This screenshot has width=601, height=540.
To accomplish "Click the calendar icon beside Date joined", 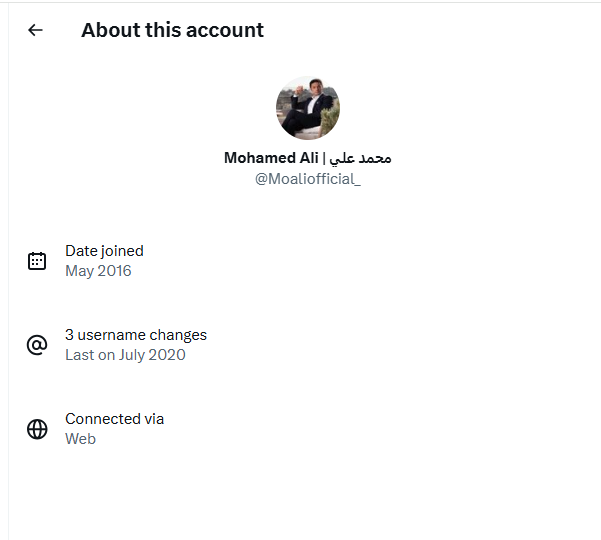I will (37, 261).
